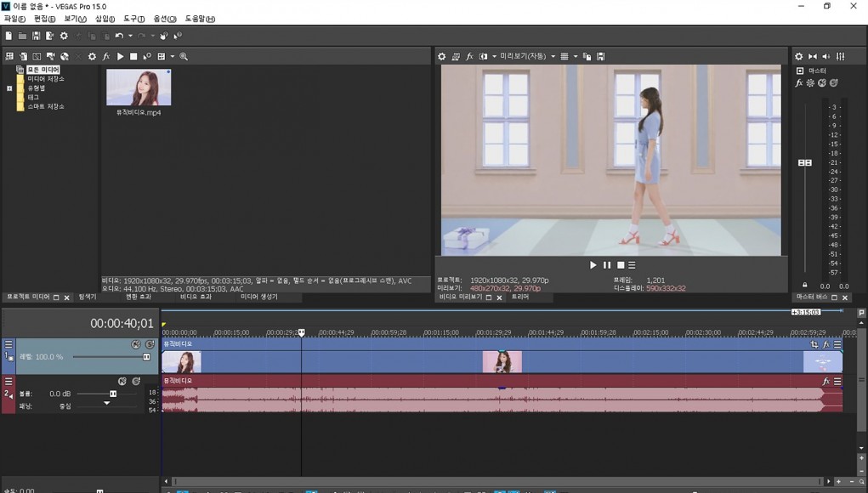Open the 편집 menu
The height and width of the screenshot is (493, 868).
pyautogui.click(x=44, y=19)
